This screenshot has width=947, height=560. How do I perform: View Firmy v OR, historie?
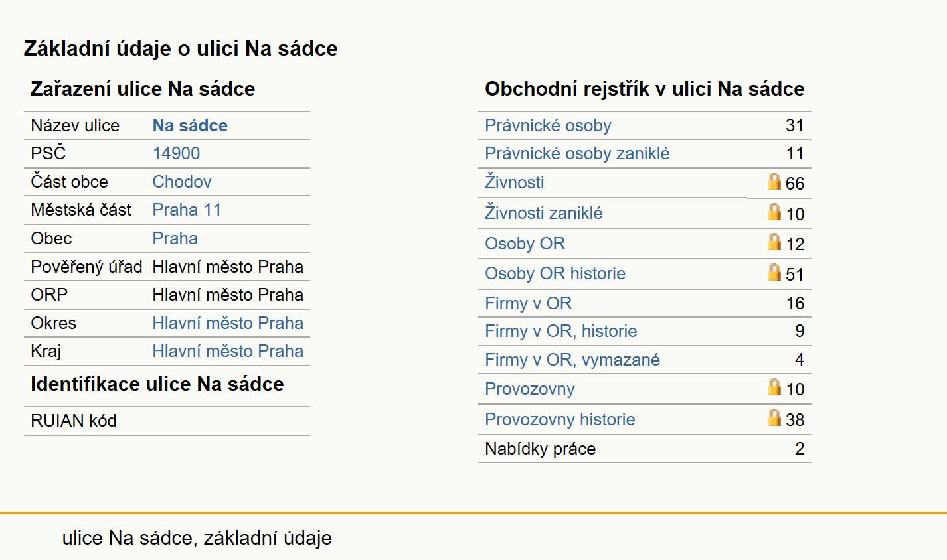[561, 331]
